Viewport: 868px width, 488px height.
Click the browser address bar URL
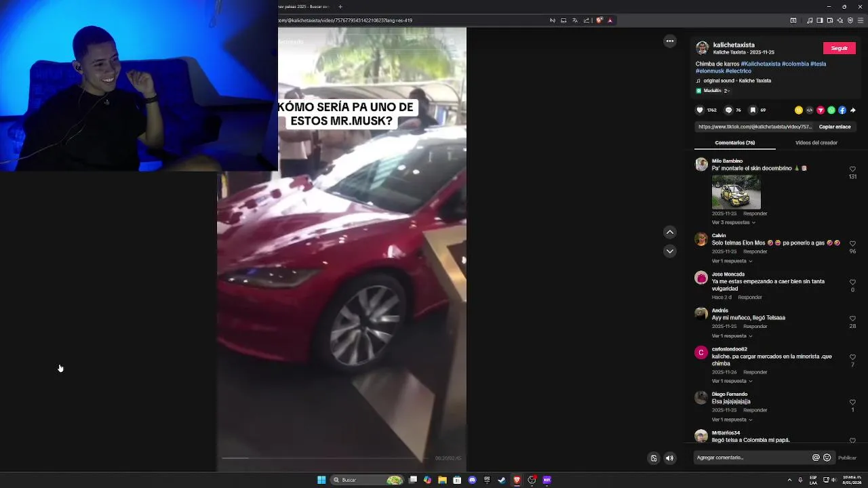coord(345,20)
